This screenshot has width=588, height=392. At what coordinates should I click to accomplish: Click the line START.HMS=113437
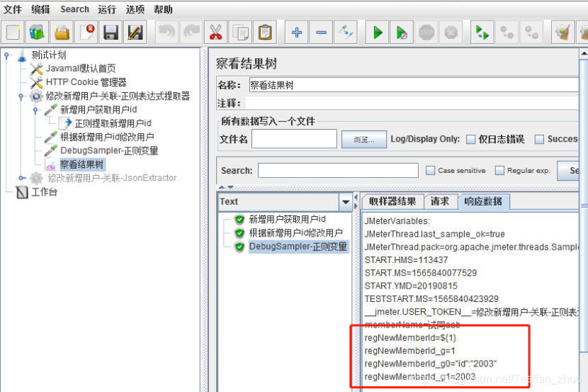tap(406, 260)
